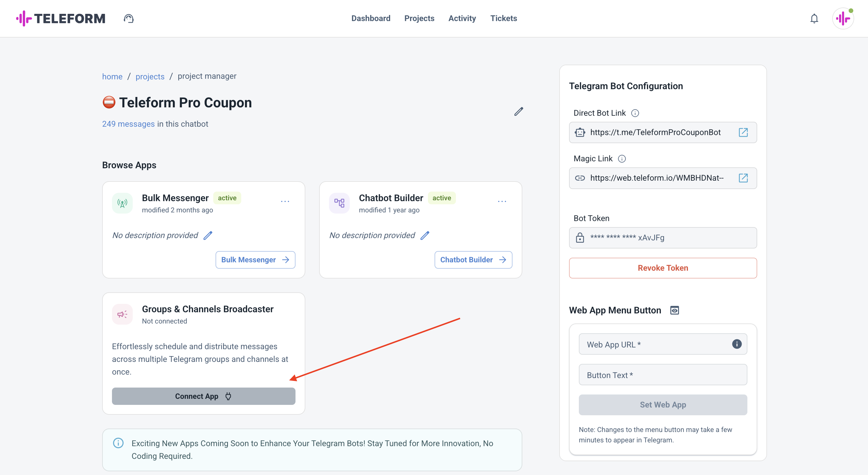This screenshot has height=475, width=868.
Task: Click the Chatbot Builder active badge
Action: click(442, 198)
